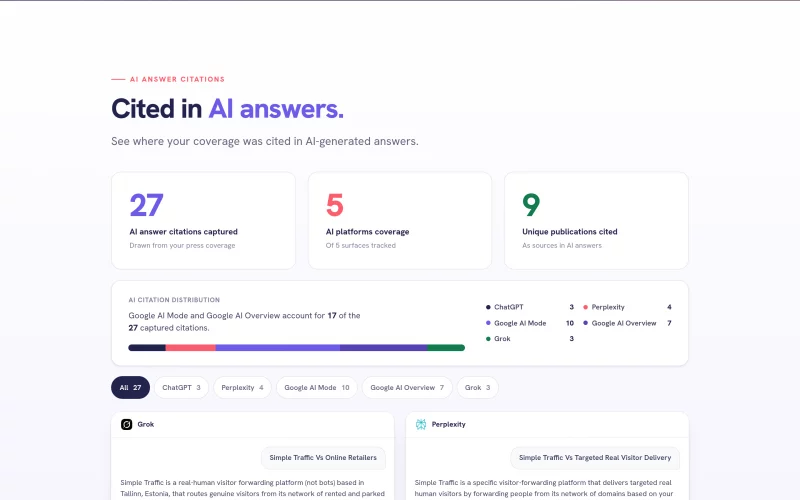Click 'Google AI Overview' legend label
This screenshot has width=800, height=500.
[x=624, y=323]
